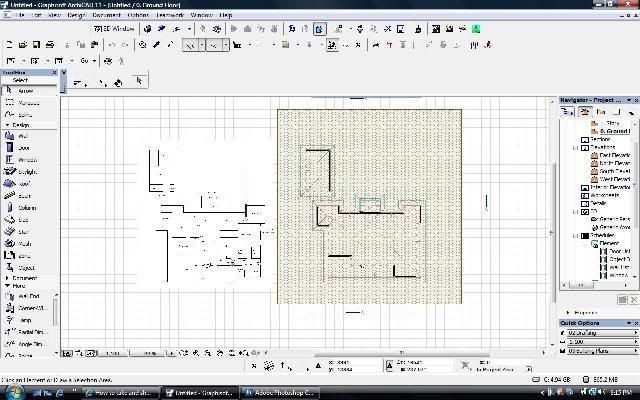The width and height of the screenshot is (640, 400).
Task: Select the Marquee tool
Action: (x=29, y=103)
